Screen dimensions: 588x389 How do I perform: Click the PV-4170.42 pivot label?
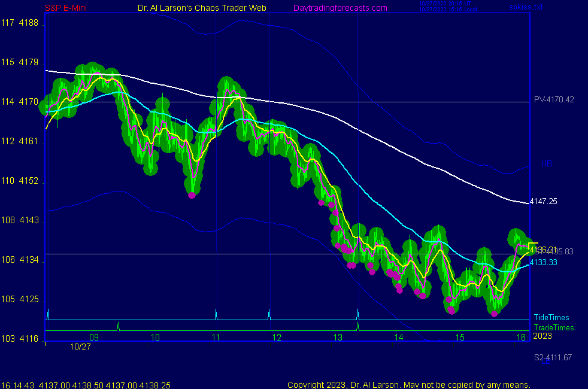[x=554, y=100]
